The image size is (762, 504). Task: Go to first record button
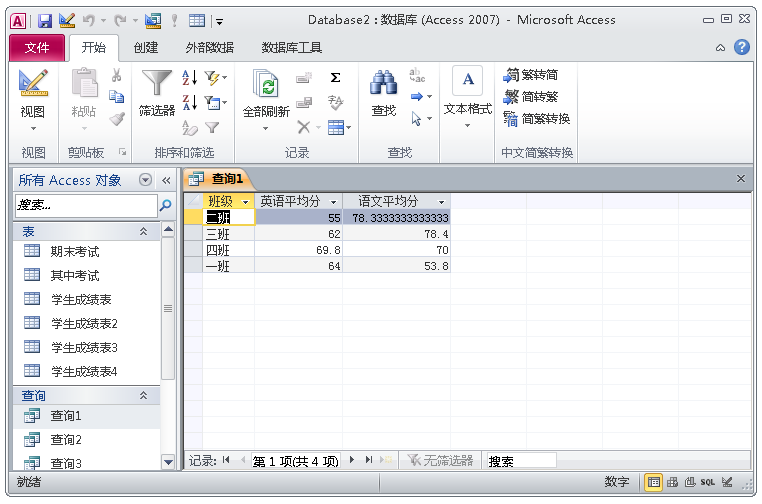point(226,460)
